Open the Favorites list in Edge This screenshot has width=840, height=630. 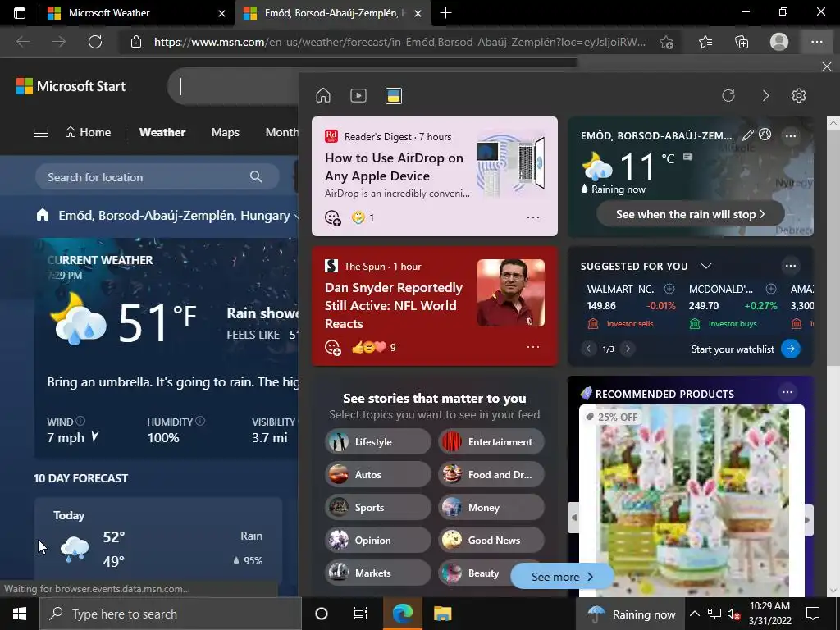(x=705, y=42)
